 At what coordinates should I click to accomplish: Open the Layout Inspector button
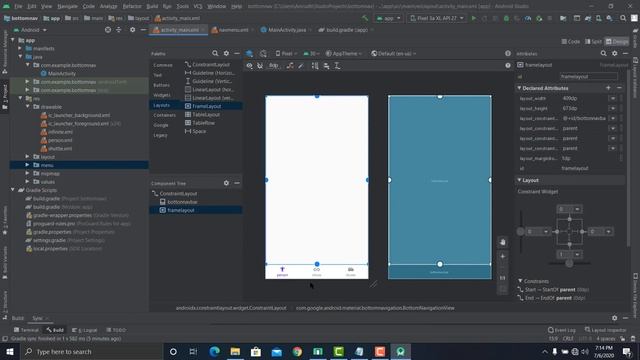(605, 330)
